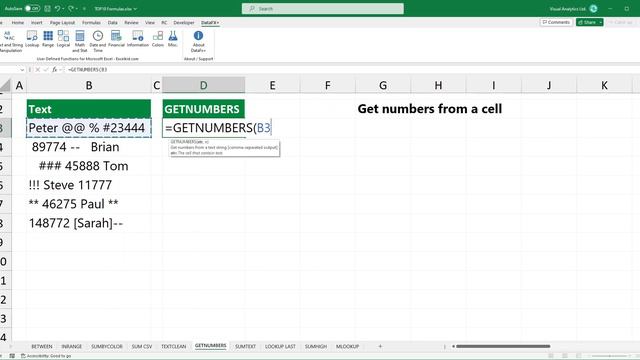Open the Review ribbon tab
The image size is (640, 360).
coord(131,23)
